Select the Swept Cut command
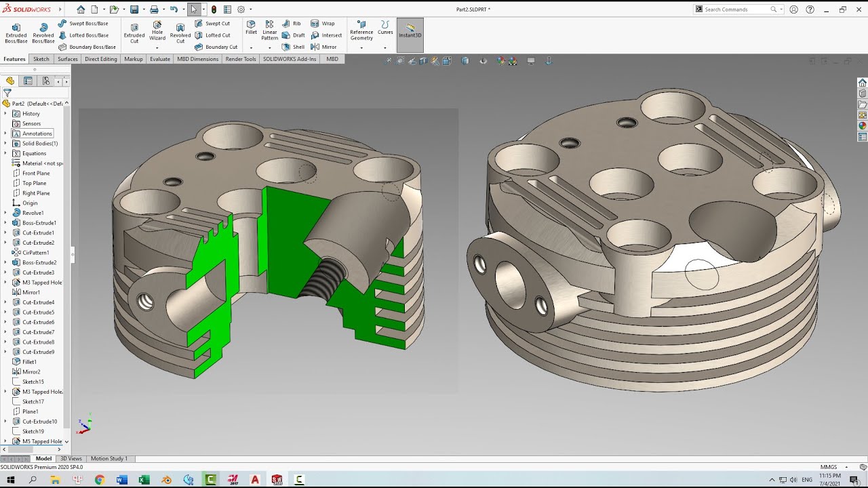868x488 pixels. [212, 23]
